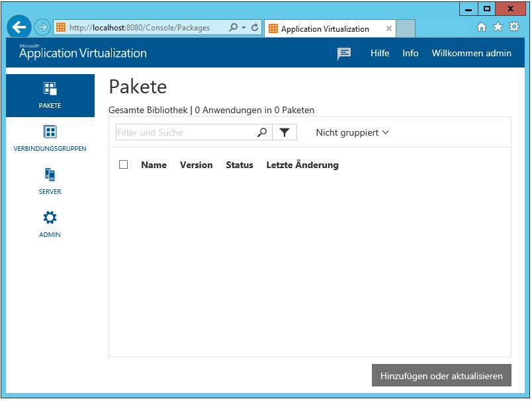Image resolution: width=532 pixels, height=401 pixels.
Task: Open address bar search dropdown arrow
Action: click(244, 28)
